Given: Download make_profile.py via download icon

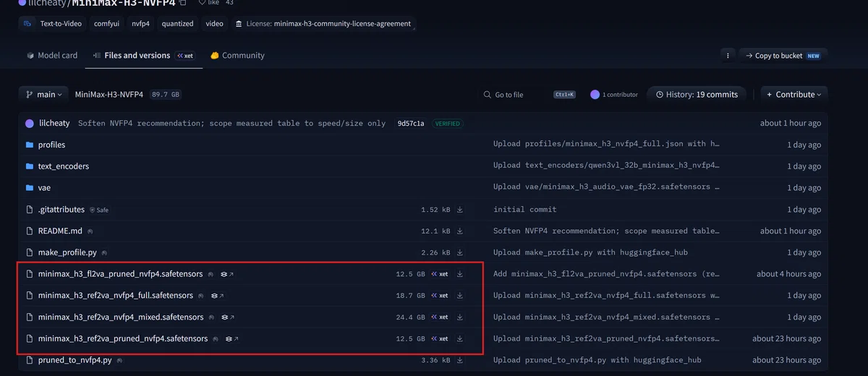Looking at the screenshot, I should tap(460, 252).
